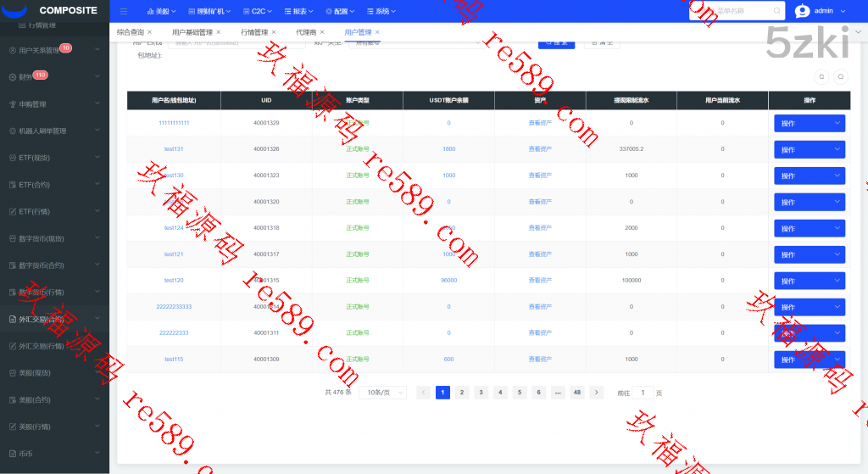Viewport: 868px width, 474px height.
Task: Switch to the 行情管理 tab
Action: pos(254,32)
